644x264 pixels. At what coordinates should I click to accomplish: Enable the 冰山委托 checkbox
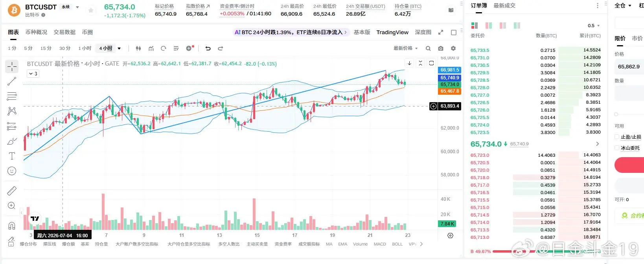click(616, 148)
